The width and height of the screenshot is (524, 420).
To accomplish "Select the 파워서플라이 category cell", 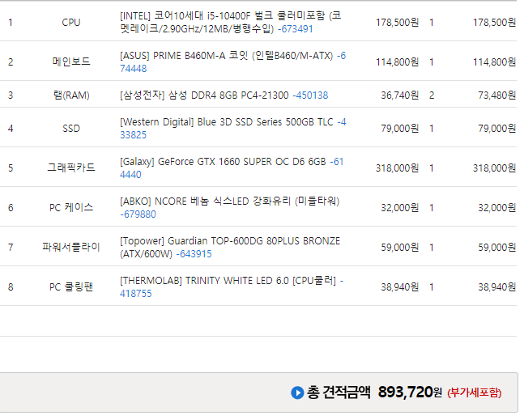I will (71, 248).
